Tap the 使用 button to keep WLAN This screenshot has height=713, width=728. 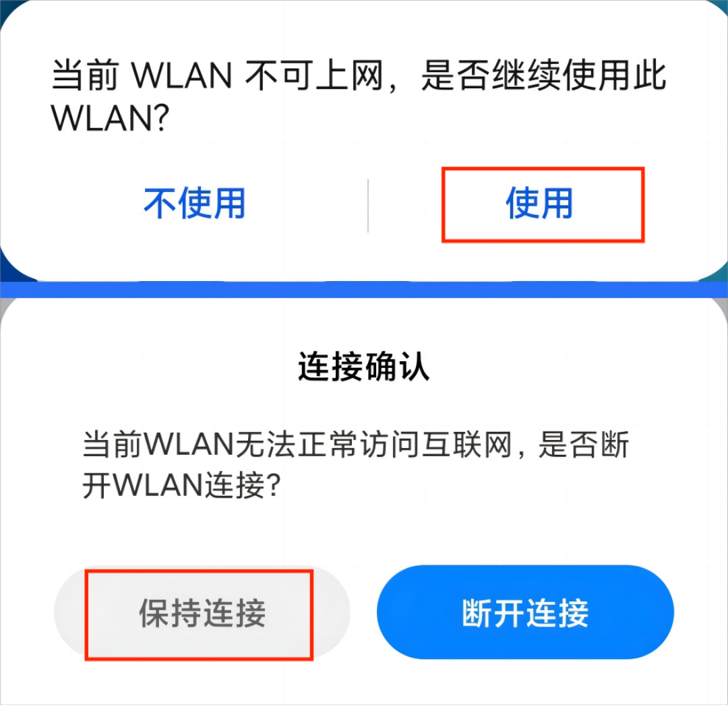pos(539,204)
